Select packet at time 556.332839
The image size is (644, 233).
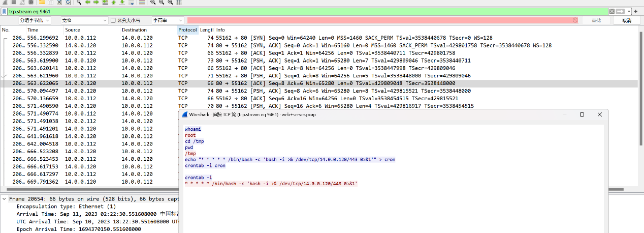coord(318,53)
